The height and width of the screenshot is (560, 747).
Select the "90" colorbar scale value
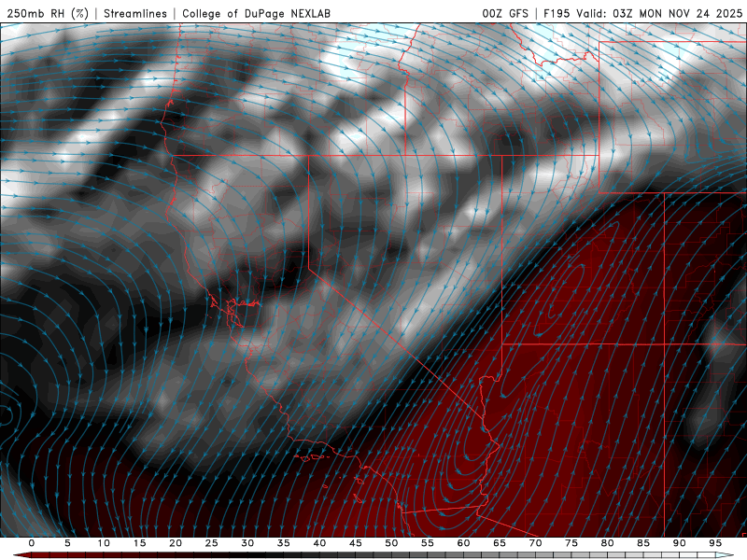pos(679,543)
